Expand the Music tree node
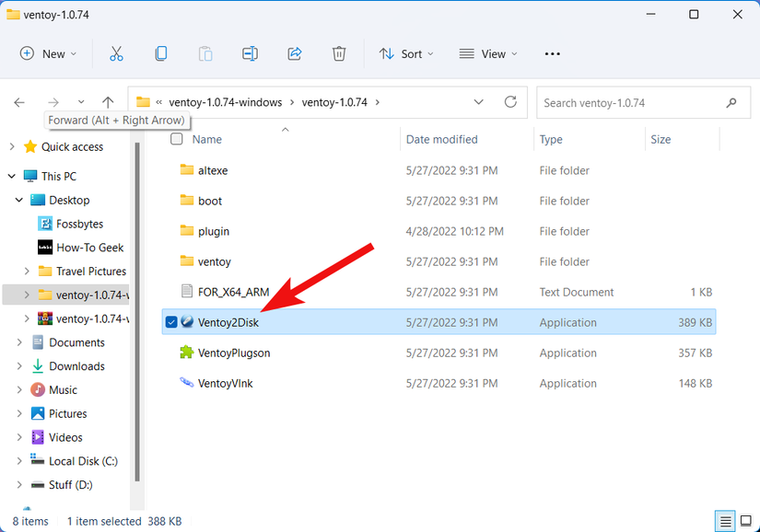Image resolution: width=760 pixels, height=532 pixels. pos(19,389)
